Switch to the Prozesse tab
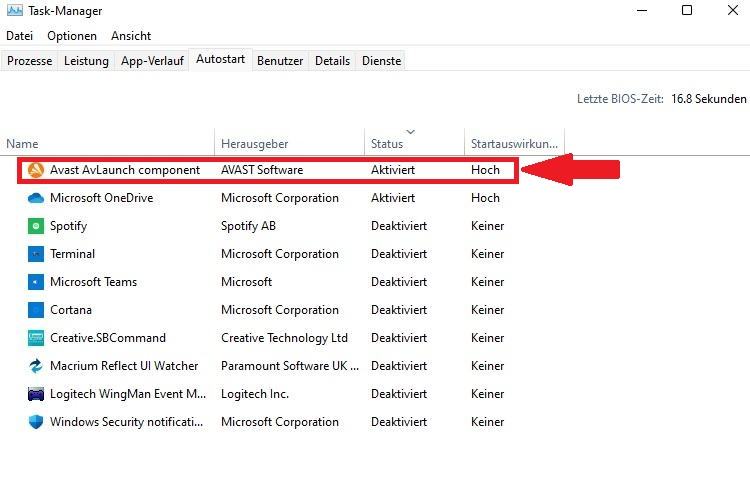 tap(30, 61)
